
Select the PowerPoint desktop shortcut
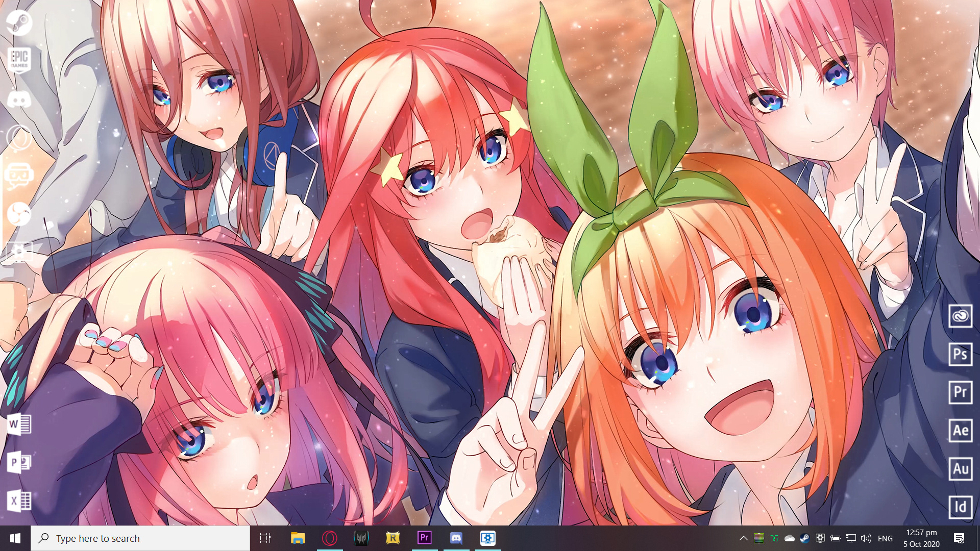19,462
